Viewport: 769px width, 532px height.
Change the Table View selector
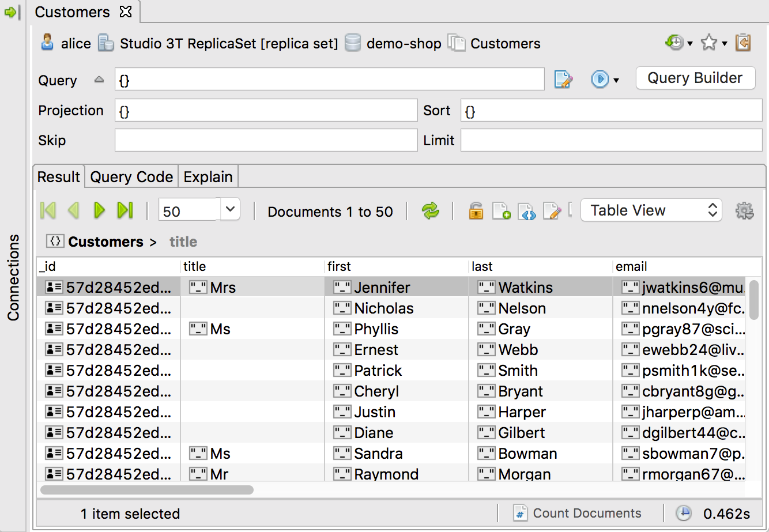651,210
